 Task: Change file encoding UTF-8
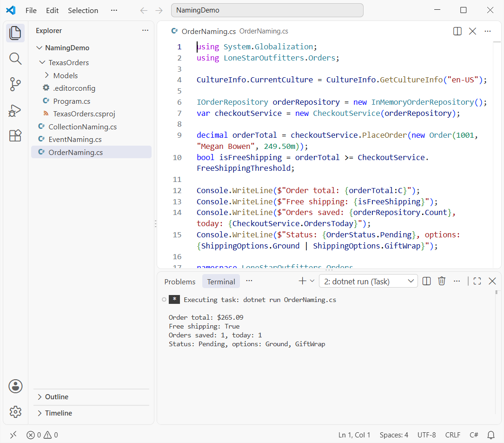[x=426, y=435]
